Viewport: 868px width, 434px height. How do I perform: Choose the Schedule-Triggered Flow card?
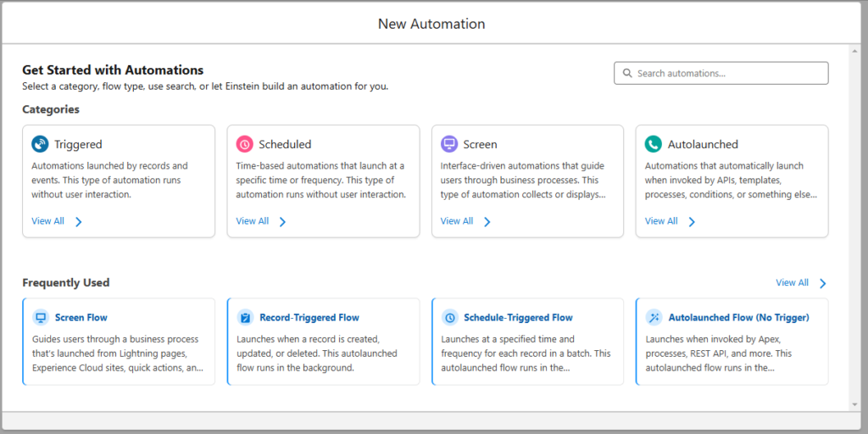coord(527,342)
